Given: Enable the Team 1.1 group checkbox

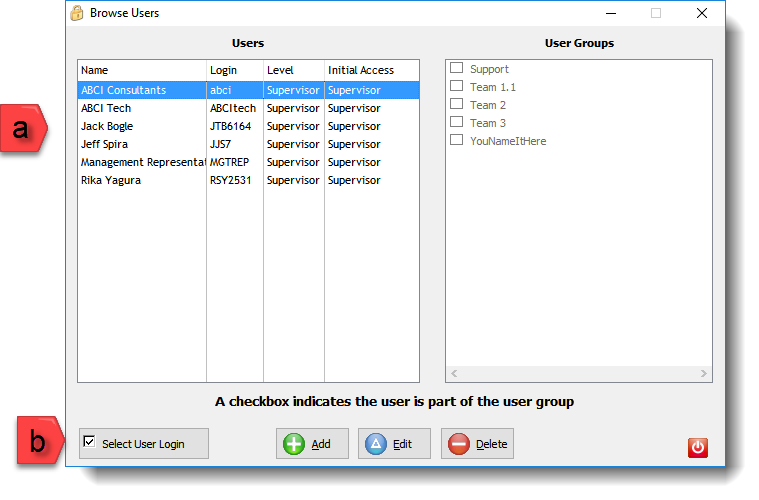Looking at the screenshot, I should [x=457, y=87].
